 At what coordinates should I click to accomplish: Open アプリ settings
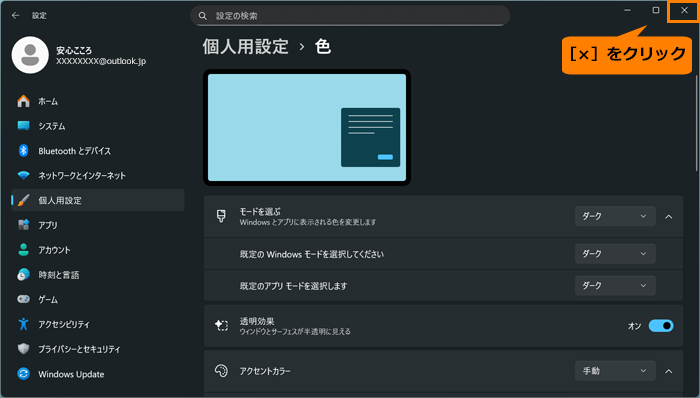pyautogui.click(x=98, y=225)
